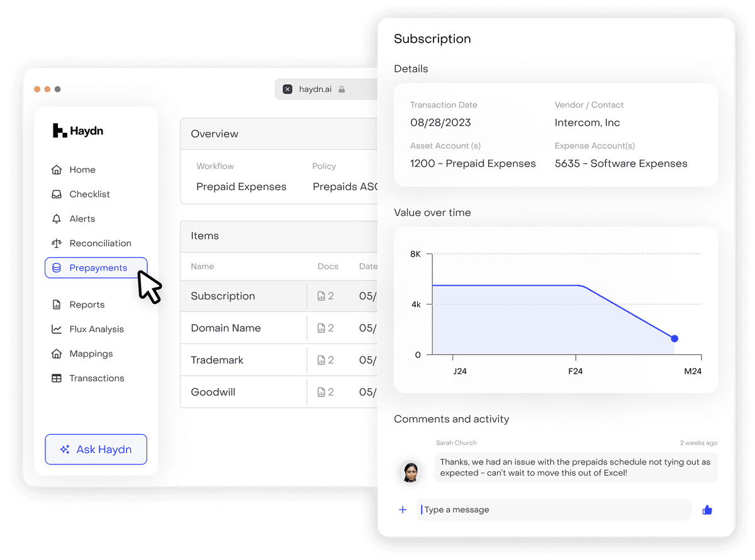Click the Transactions table icon
The image size is (755, 560).
(x=57, y=379)
